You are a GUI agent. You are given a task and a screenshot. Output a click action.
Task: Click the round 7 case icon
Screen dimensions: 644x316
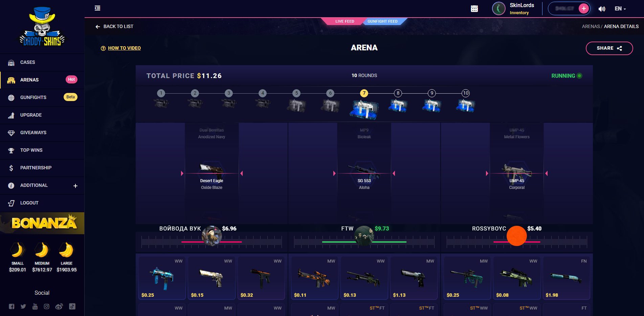click(x=364, y=109)
